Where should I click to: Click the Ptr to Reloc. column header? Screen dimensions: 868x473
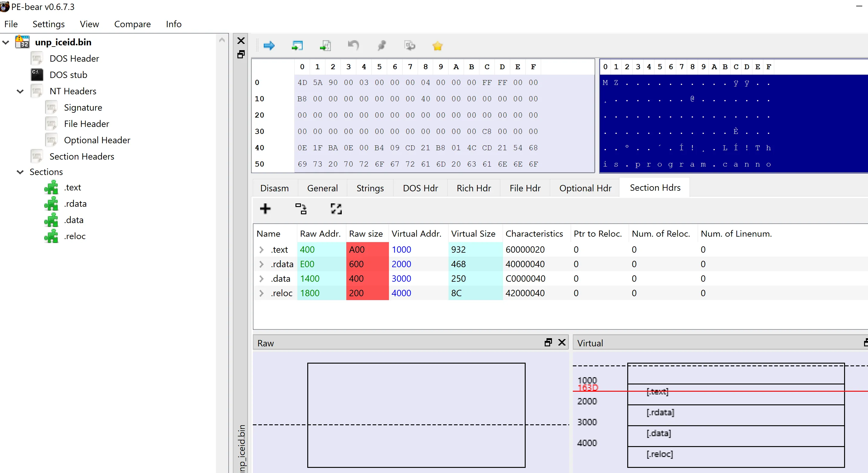click(x=599, y=233)
